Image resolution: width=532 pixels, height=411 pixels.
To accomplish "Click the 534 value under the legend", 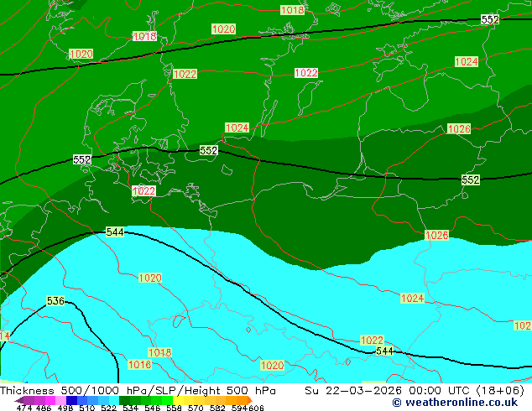I will tap(130, 408).
